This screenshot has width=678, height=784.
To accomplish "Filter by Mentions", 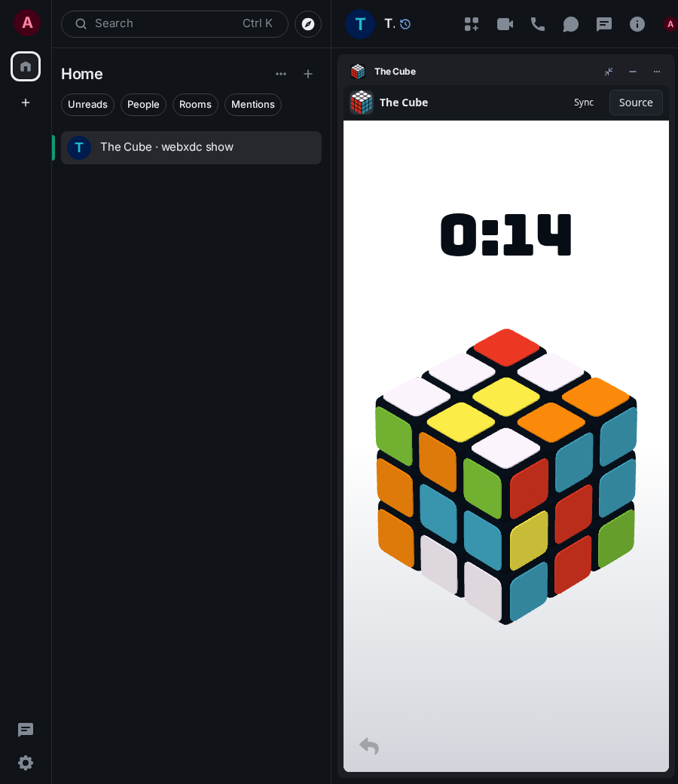I will click(x=253, y=105).
